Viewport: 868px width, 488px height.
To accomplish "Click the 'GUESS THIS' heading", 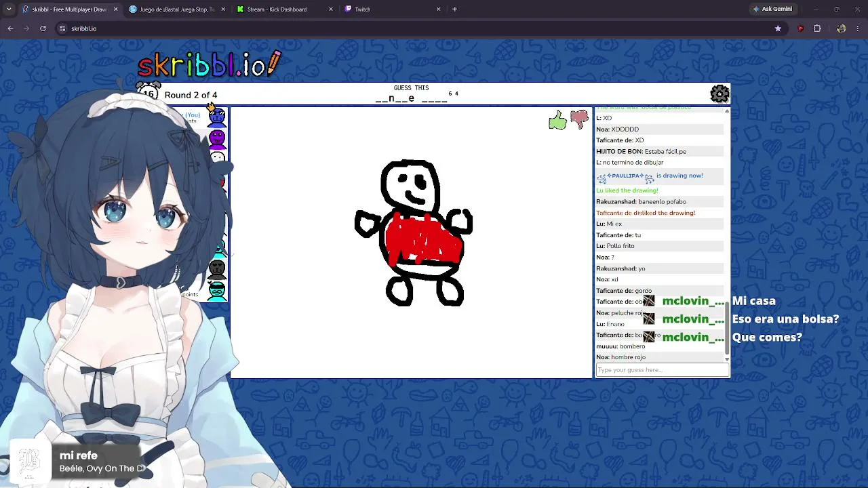I will point(411,88).
